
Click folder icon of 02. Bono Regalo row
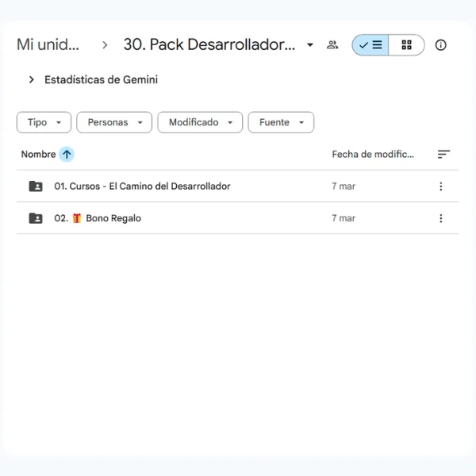[x=36, y=218]
